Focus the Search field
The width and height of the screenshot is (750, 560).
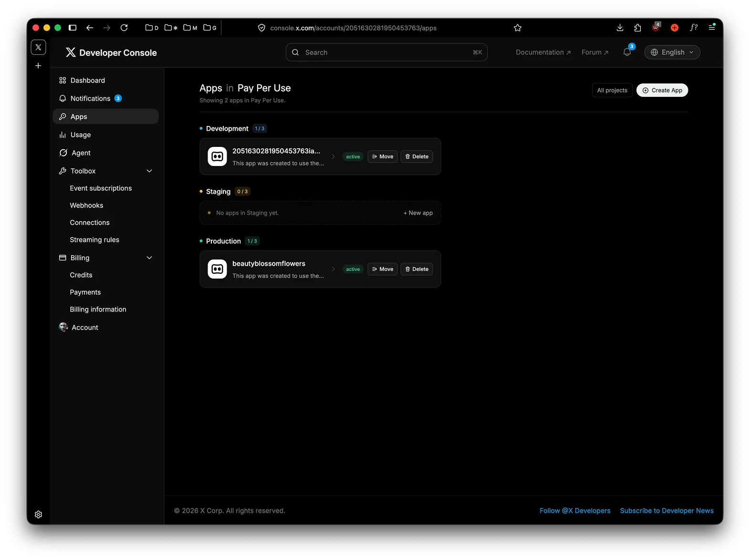386,52
